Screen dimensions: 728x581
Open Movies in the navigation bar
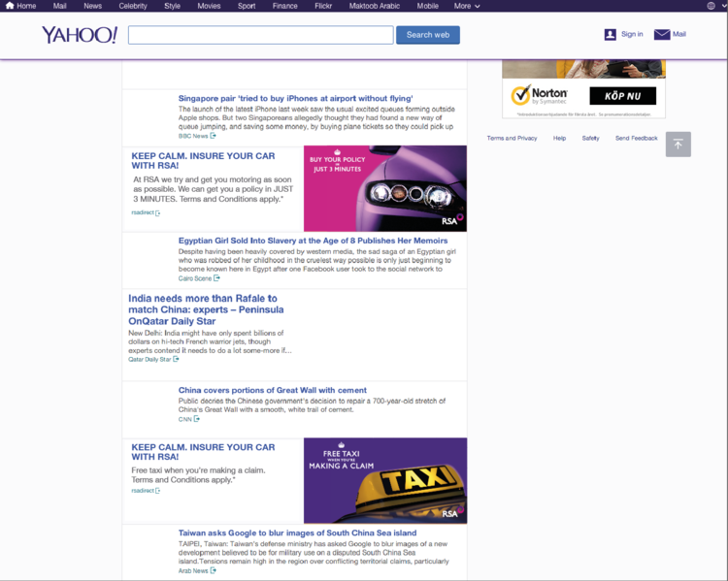[x=209, y=6]
